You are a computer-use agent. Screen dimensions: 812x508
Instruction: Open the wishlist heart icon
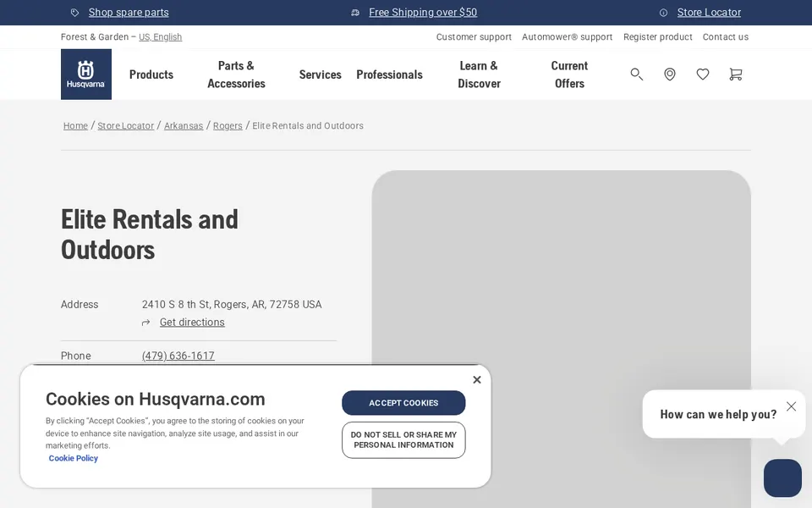(703, 75)
